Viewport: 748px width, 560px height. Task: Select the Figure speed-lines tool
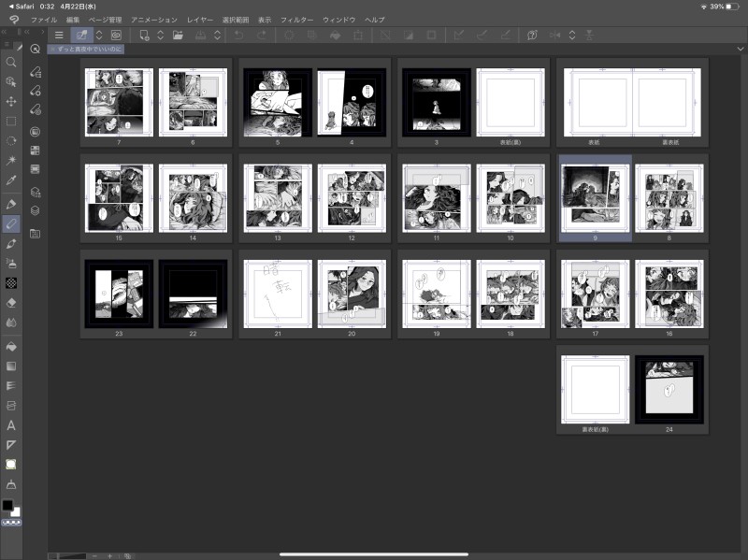pyautogui.click(x=11, y=386)
